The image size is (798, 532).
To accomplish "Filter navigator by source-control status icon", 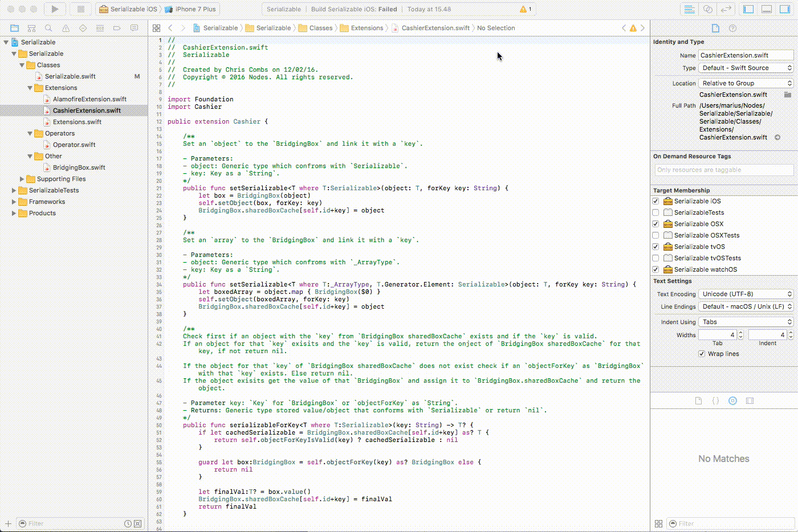I will (137, 523).
